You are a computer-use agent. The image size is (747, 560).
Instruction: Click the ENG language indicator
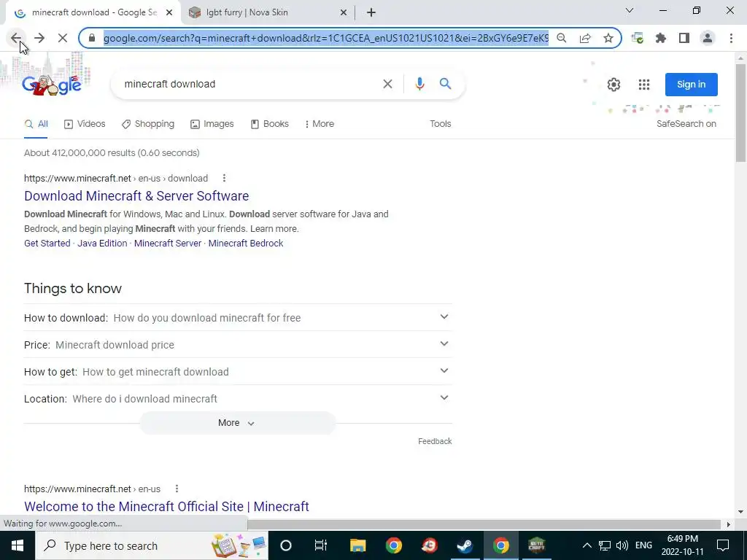(643, 545)
